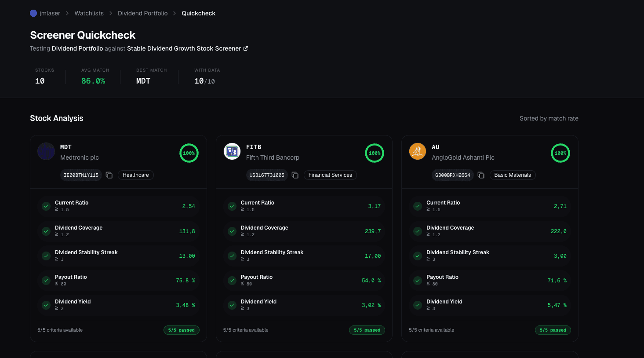Viewport: 644px width, 358px height.
Task: Click the Healthcare sector tag
Action: point(136,175)
